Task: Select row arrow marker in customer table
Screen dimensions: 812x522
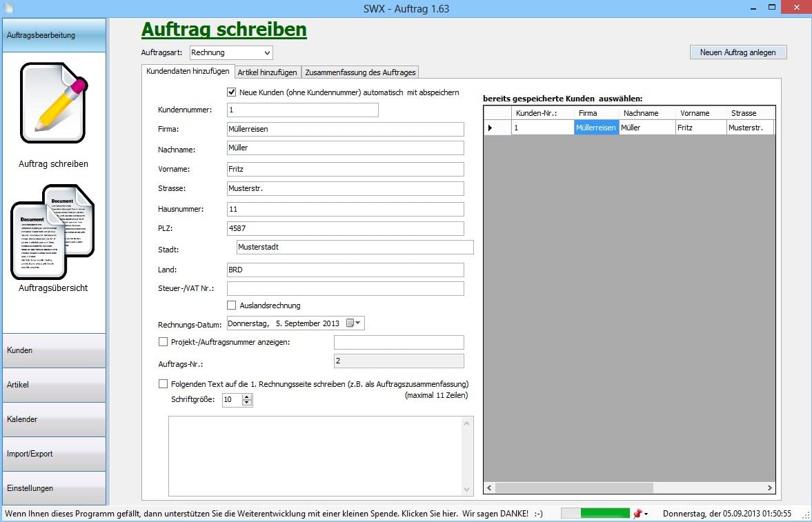Action: point(491,128)
